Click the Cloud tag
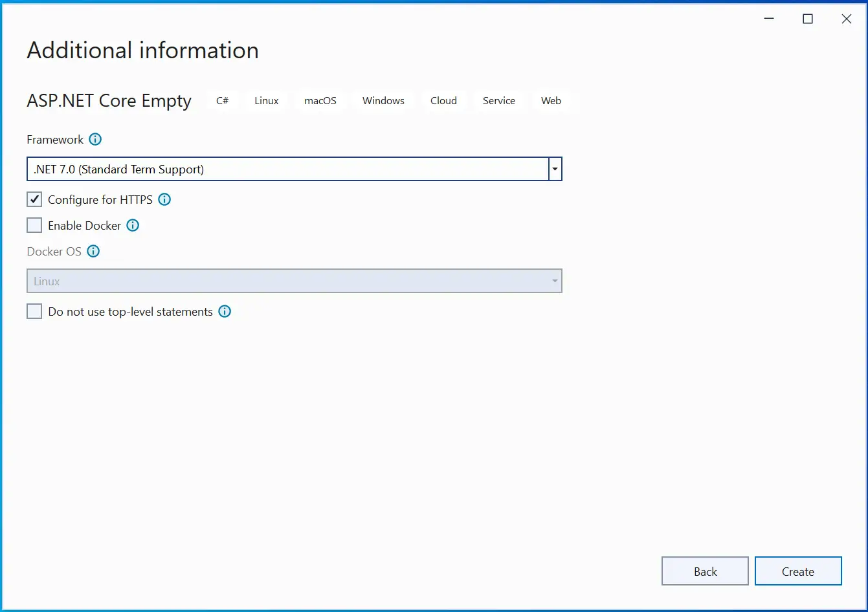Screen dimensions: 868x612 tap(443, 100)
